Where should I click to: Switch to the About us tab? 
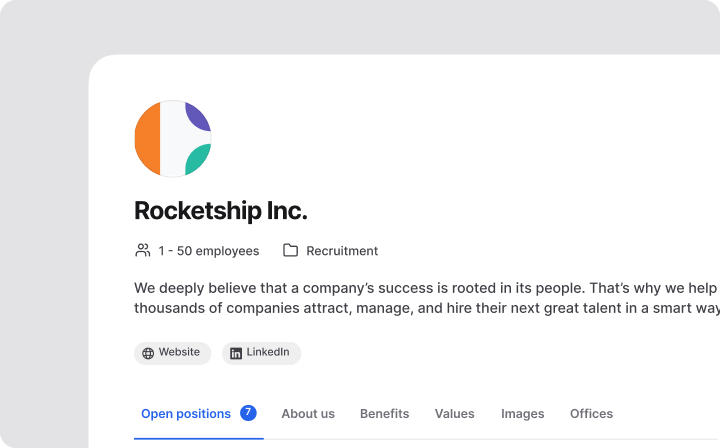(x=308, y=414)
